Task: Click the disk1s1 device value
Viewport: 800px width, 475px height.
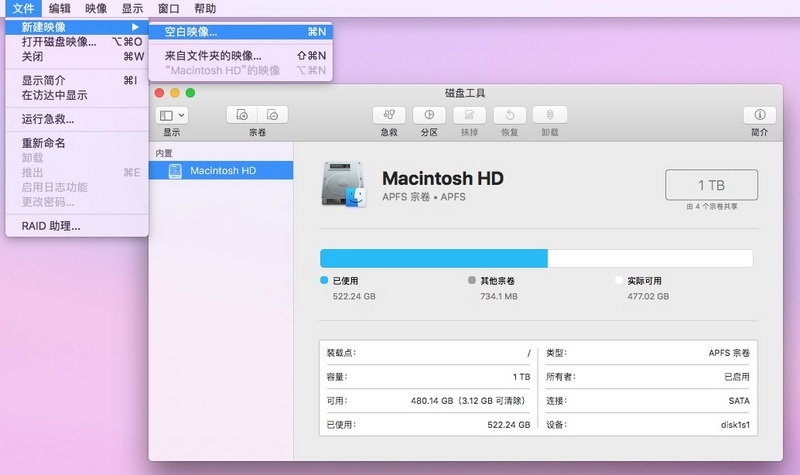Action: point(735,425)
